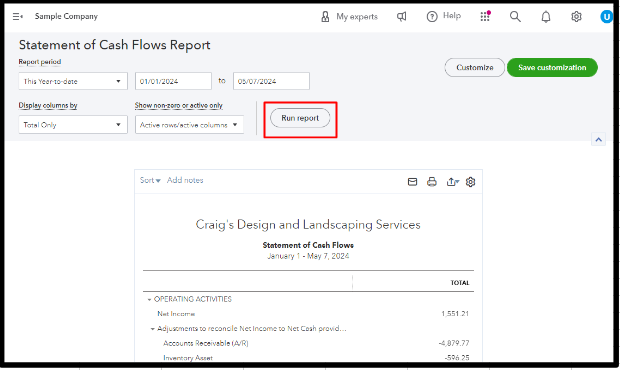Click the end date field 05/07/2024
This screenshot has height=370, width=620.
271,81
